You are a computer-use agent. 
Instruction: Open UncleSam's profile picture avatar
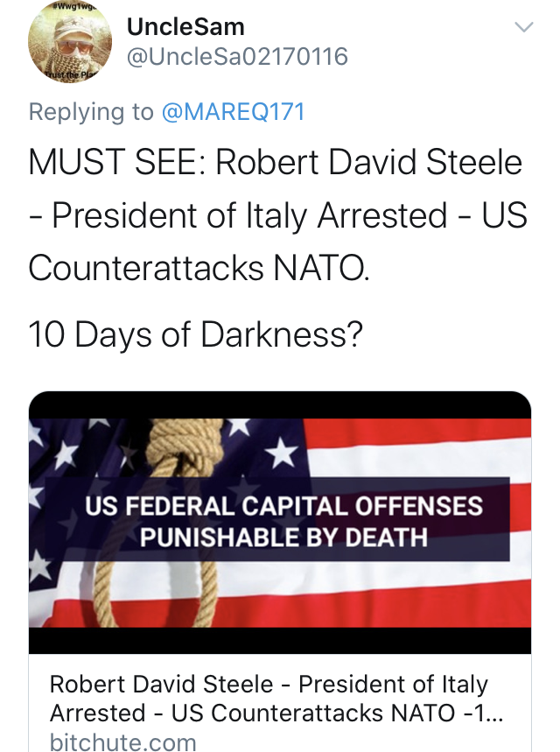coord(70,41)
